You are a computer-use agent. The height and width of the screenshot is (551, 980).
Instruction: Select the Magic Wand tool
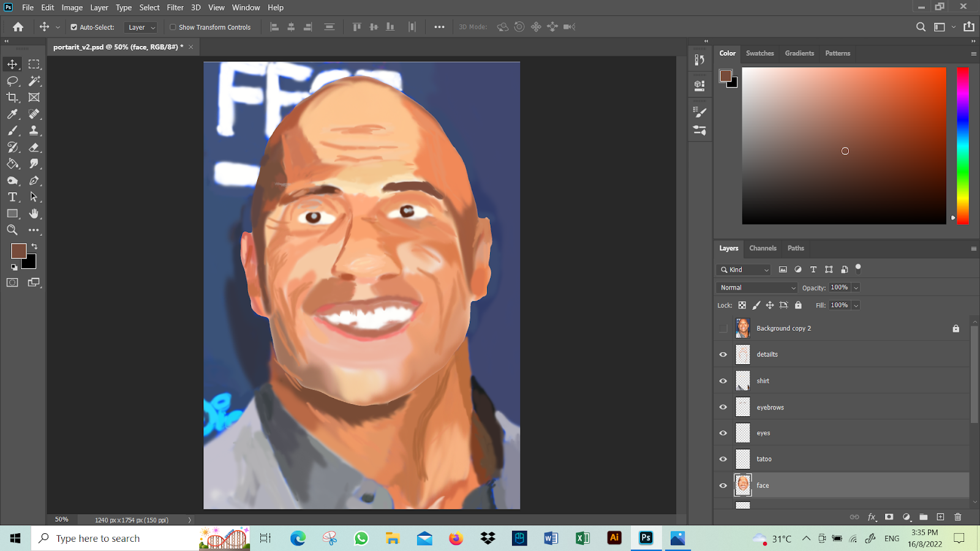pos(34,81)
